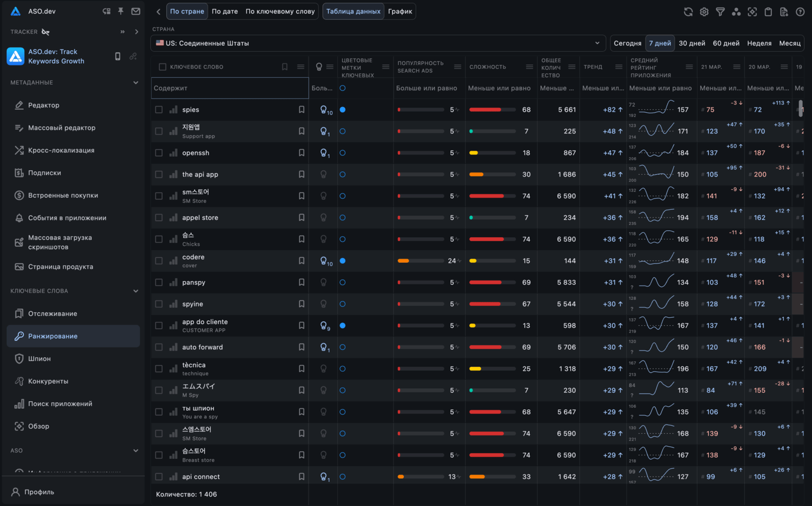
Task: Switch to the 'График' view tab
Action: [x=400, y=11]
